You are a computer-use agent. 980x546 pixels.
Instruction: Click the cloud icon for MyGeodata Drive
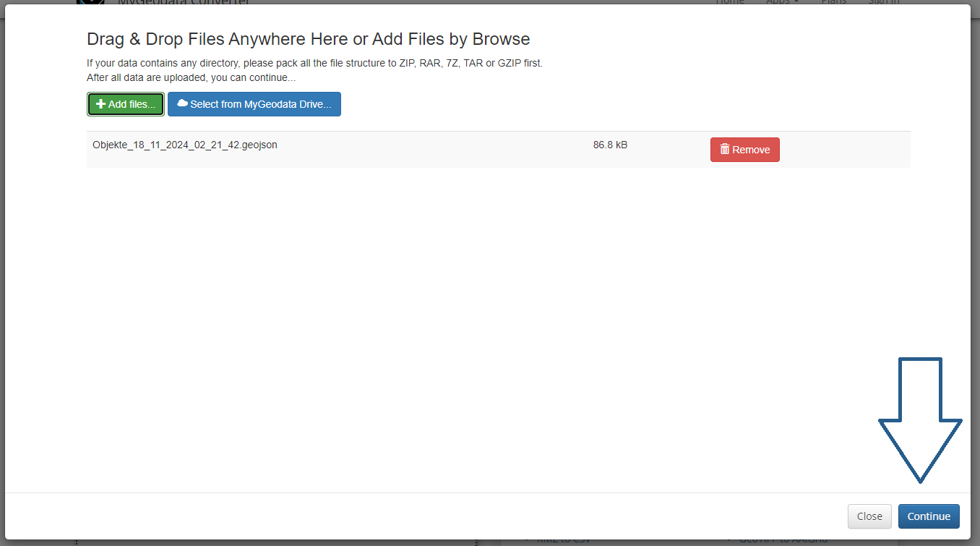tap(182, 103)
